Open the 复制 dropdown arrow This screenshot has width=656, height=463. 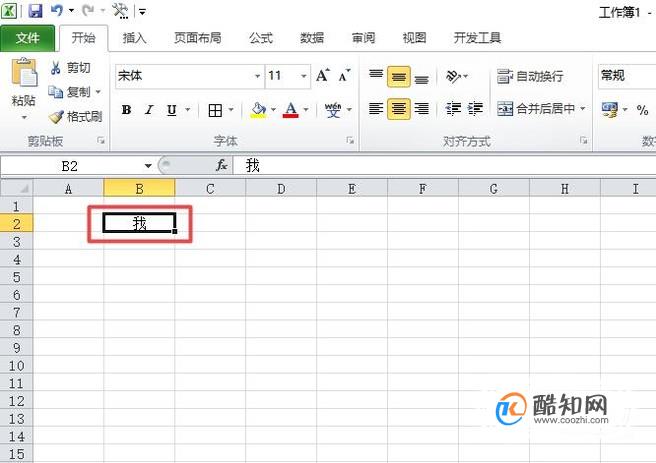pos(98,92)
